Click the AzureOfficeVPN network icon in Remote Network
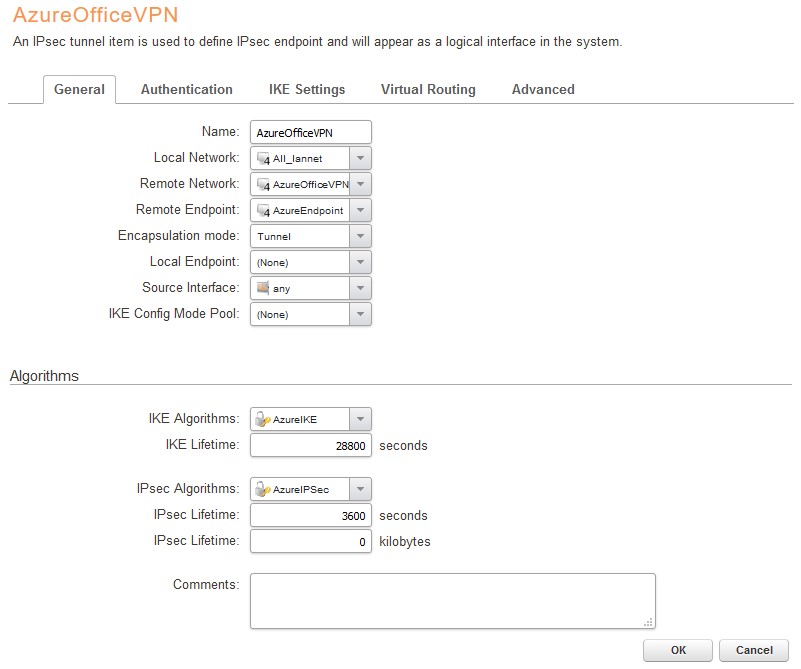The width and height of the screenshot is (801, 669). [263, 184]
